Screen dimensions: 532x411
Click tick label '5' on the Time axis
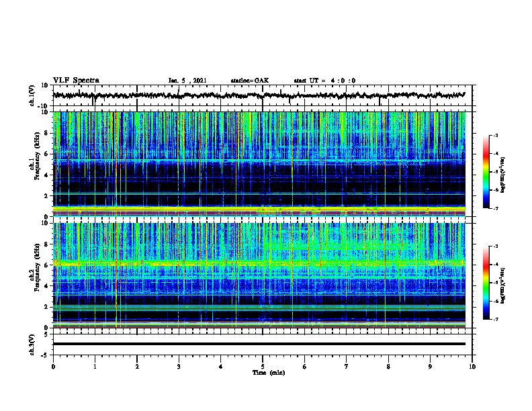[263, 367]
